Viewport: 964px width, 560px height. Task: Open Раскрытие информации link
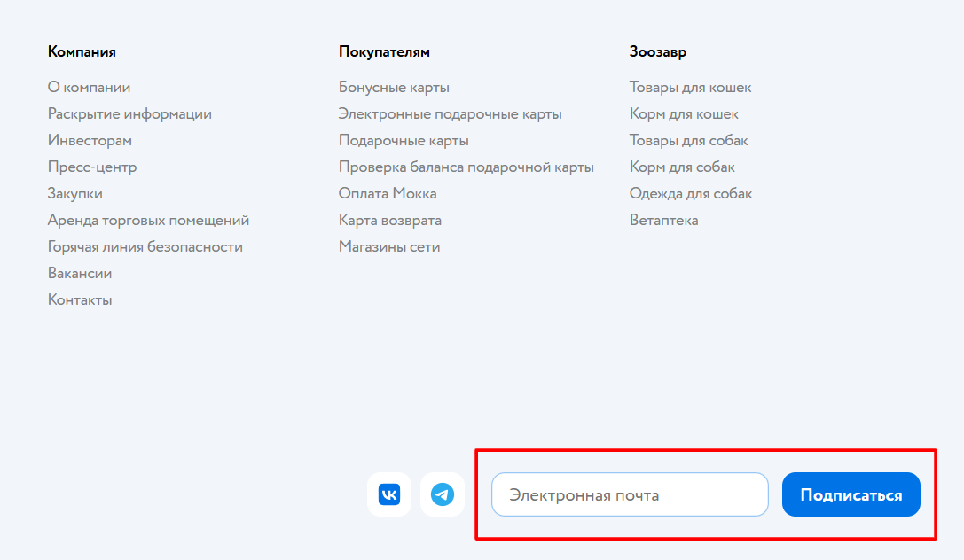129,113
